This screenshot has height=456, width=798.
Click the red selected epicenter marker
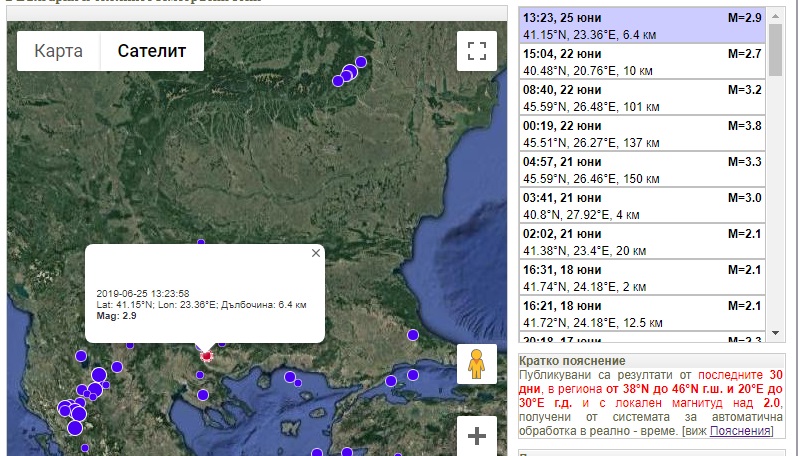[206, 356]
